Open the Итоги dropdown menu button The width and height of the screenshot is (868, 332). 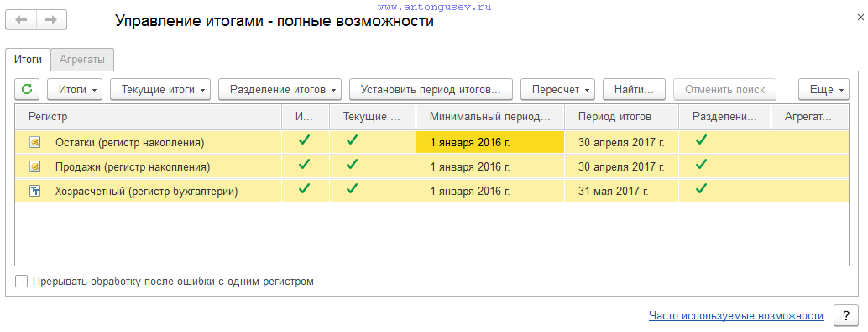76,89
